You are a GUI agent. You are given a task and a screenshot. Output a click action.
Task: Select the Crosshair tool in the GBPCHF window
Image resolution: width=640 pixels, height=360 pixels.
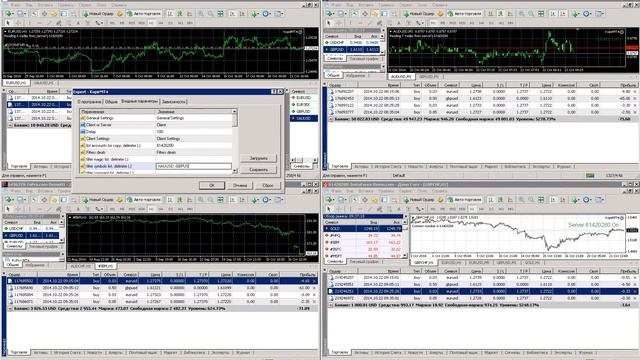coord(338,209)
